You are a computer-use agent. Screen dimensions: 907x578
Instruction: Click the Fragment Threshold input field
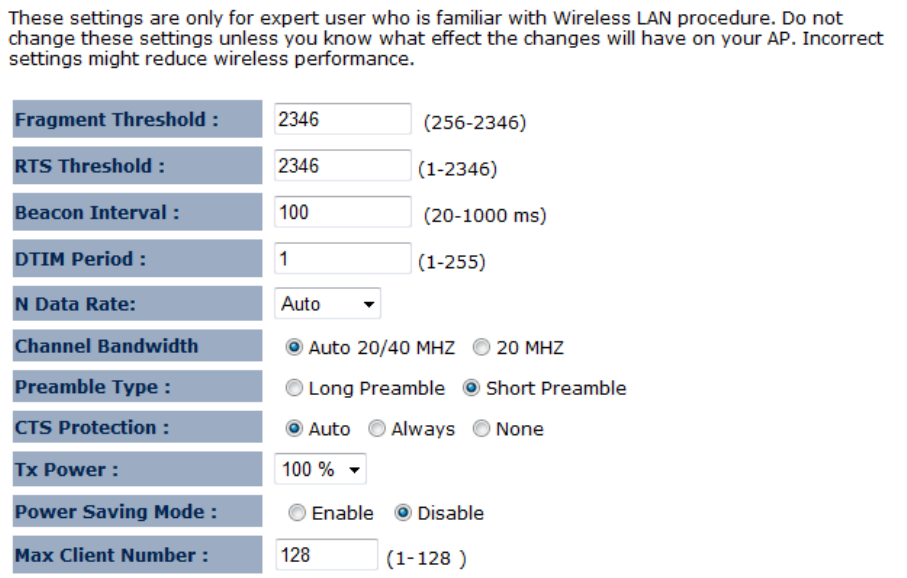(x=342, y=120)
